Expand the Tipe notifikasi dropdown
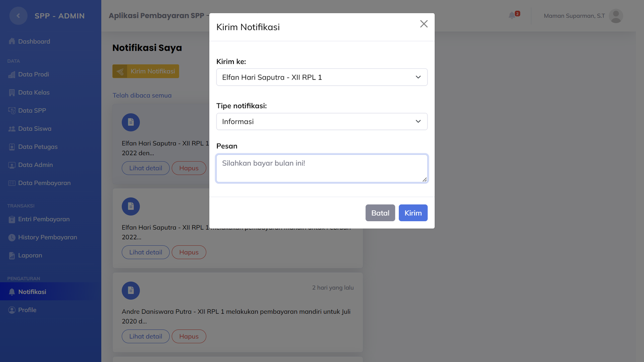The image size is (644, 362). click(322, 121)
